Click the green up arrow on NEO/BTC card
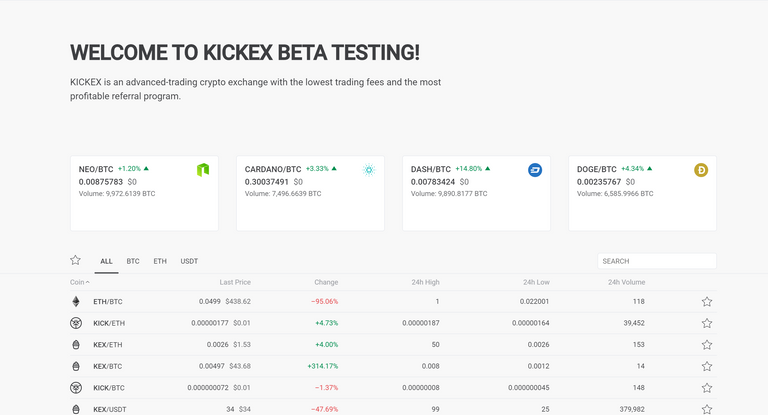The height and width of the screenshot is (415, 768). pyautogui.click(x=146, y=169)
